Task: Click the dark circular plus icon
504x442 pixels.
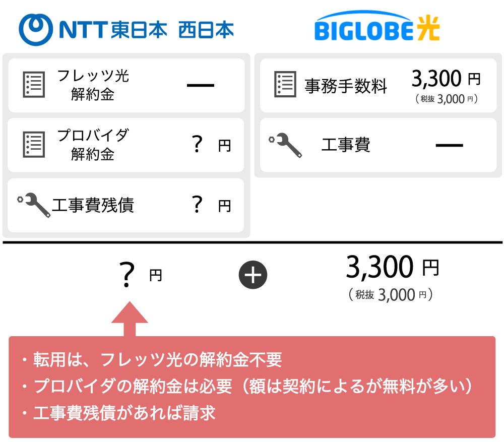Action: coord(253,275)
